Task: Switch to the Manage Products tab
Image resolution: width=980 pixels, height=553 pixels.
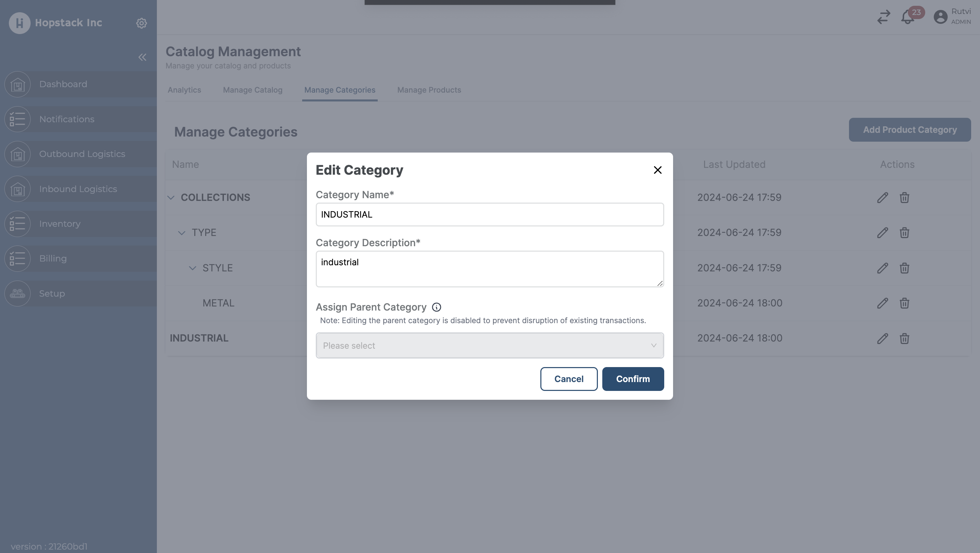Action: pyautogui.click(x=429, y=90)
